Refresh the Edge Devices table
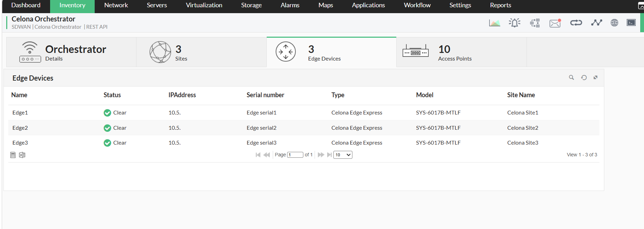Image resolution: width=644 pixels, height=229 pixels. pos(584,77)
